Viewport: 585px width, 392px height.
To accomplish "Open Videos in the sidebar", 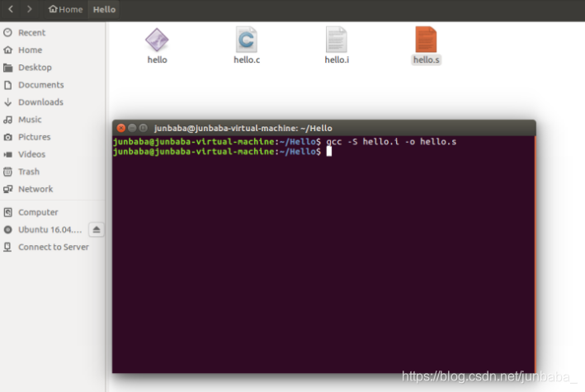I will pos(52,154).
